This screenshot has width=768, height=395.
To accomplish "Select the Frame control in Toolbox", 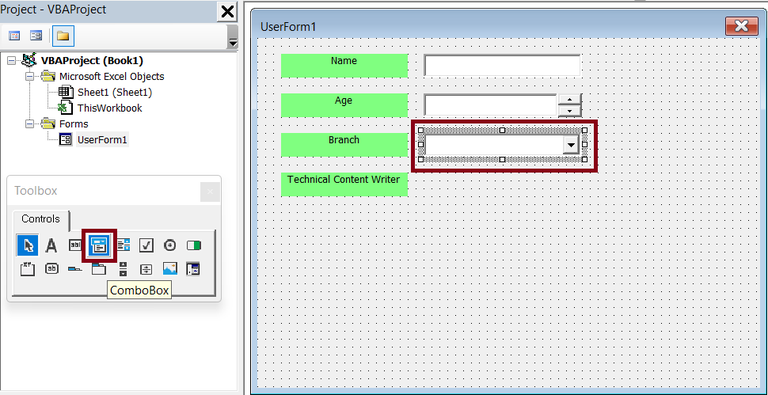I will 27,269.
